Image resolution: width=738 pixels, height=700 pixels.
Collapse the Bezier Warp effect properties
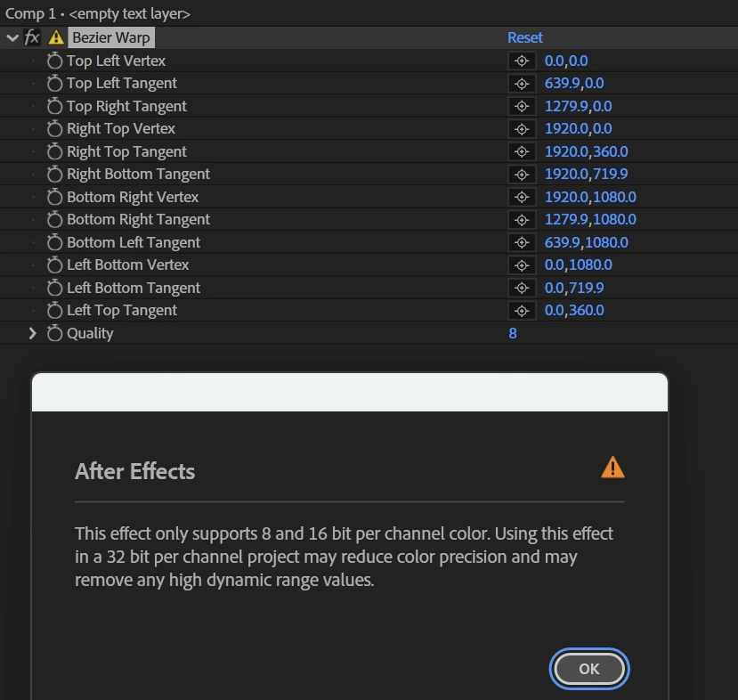(12, 37)
